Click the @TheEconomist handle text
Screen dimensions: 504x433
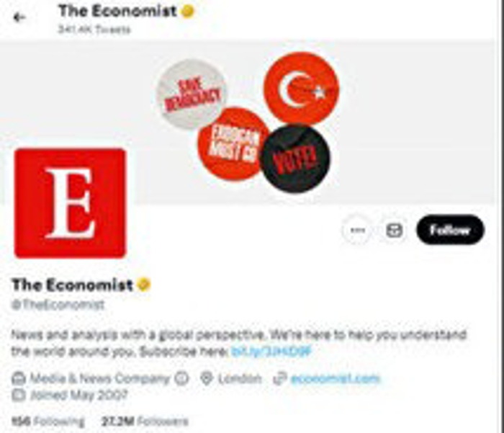point(58,305)
